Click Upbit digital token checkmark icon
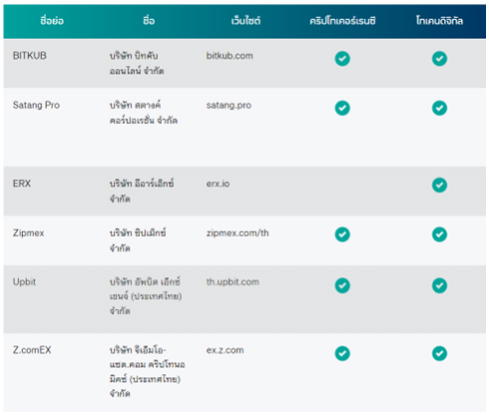The height and width of the screenshot is (415, 489). tap(439, 285)
